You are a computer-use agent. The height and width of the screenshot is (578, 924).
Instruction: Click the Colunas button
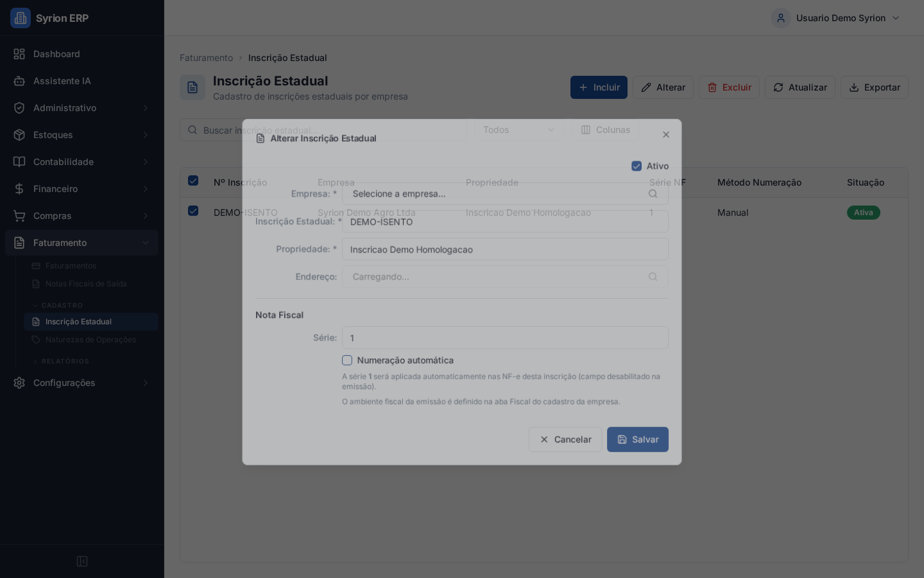pos(606,130)
